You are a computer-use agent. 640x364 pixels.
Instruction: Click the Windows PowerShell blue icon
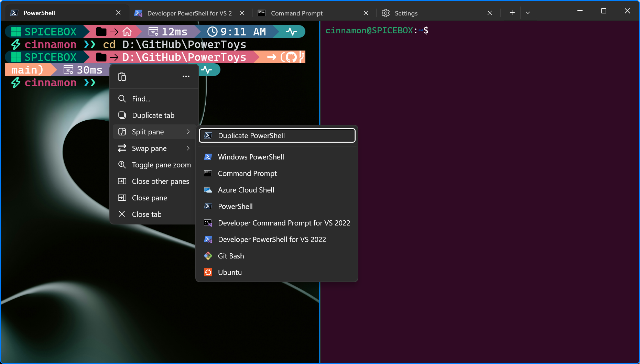pyautogui.click(x=208, y=157)
